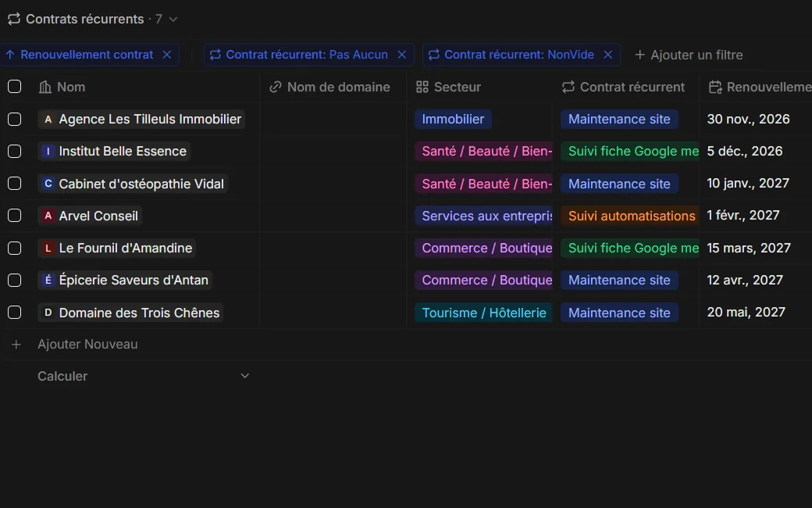Select the Le Fournil d'Amandine row checkbox
This screenshot has width=812, height=508.
[x=15, y=249]
